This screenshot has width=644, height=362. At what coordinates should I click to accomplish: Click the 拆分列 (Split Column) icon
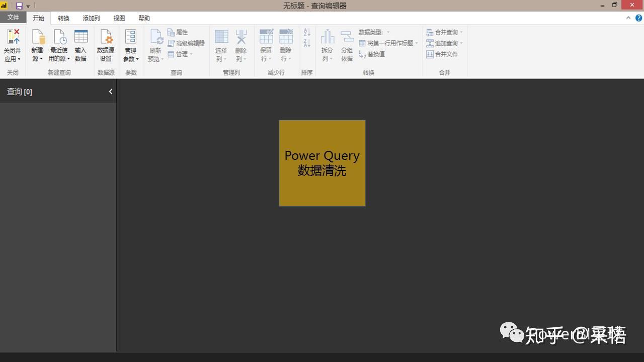pyautogui.click(x=328, y=37)
